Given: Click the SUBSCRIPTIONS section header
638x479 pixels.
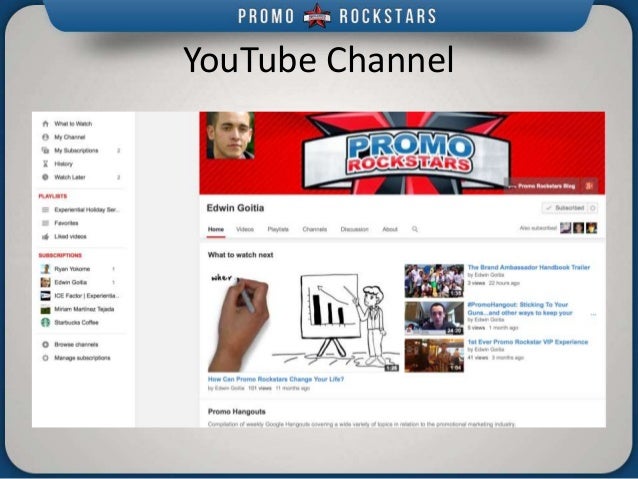Looking at the screenshot, I should [x=60, y=256].
